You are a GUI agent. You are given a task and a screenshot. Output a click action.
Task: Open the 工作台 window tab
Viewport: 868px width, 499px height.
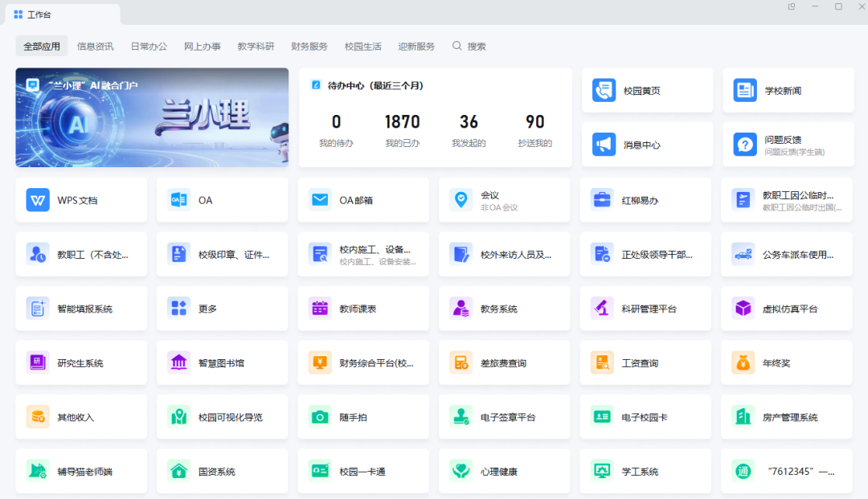63,14
